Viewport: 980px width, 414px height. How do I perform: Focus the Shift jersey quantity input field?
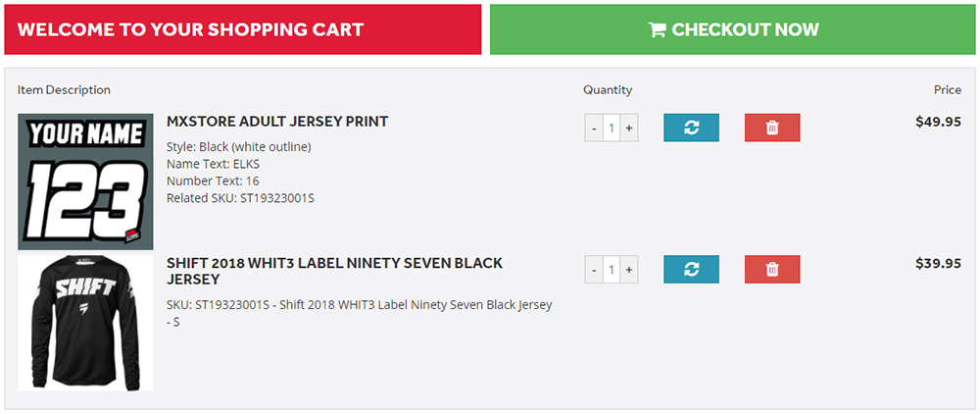pyautogui.click(x=612, y=270)
